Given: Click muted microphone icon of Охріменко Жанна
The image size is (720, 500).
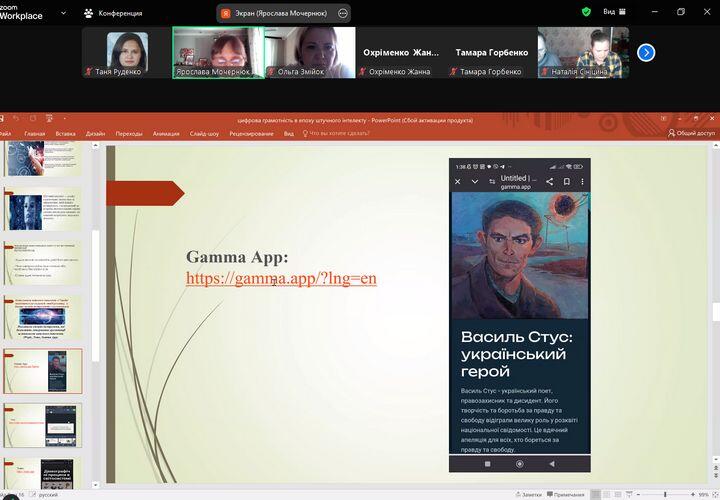Looking at the screenshot, I should [363, 72].
